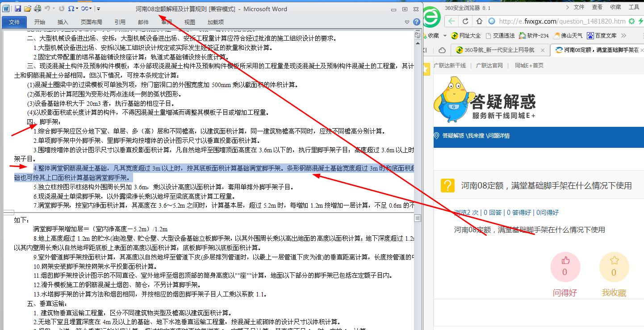Click the line 满堂脚手架增加层 formula
This screenshot has height=330, width=644.
(100, 229)
